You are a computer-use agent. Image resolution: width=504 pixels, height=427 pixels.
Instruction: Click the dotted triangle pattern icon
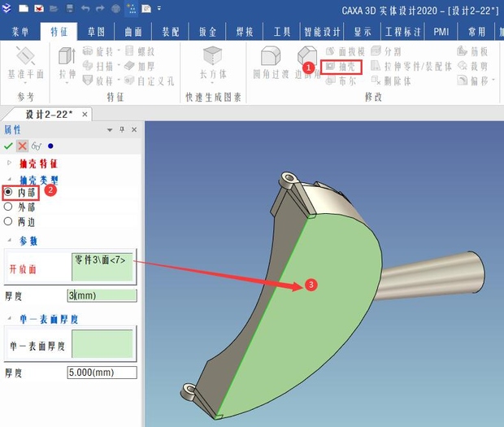tap(132, 8)
